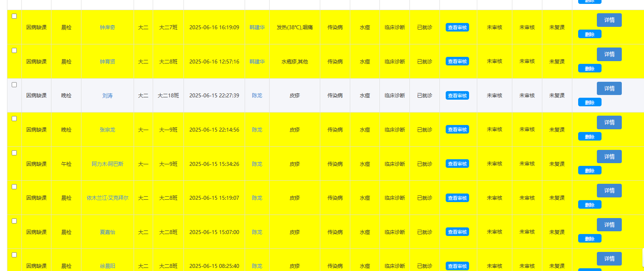Click 详情 button for 钟岸奇's record
This screenshot has height=271, width=644.
tap(609, 20)
